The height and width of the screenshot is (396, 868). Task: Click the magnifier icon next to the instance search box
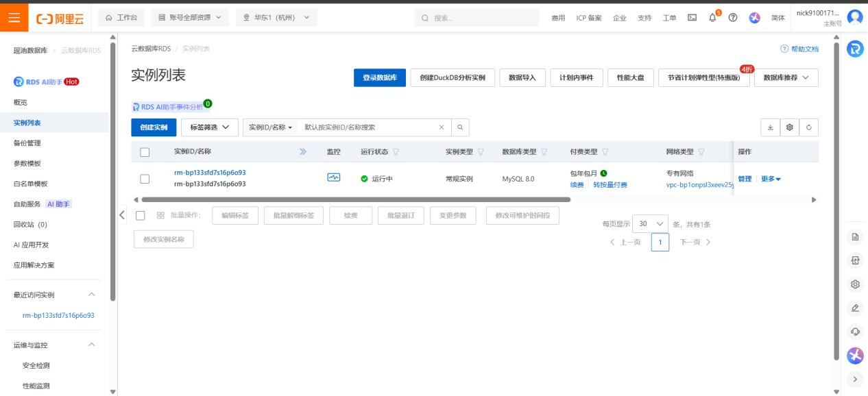point(461,127)
